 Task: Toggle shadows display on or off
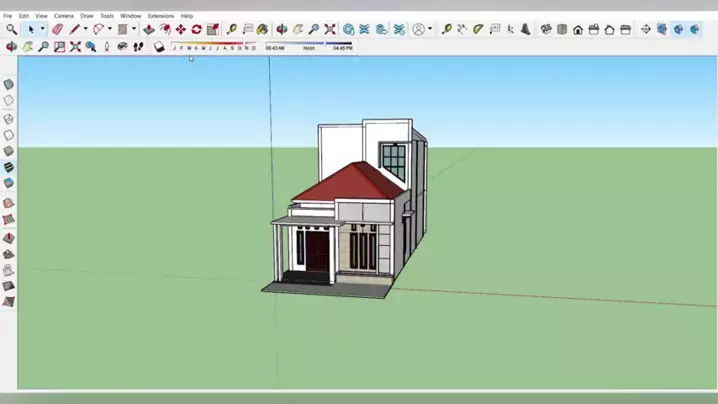coord(159,46)
